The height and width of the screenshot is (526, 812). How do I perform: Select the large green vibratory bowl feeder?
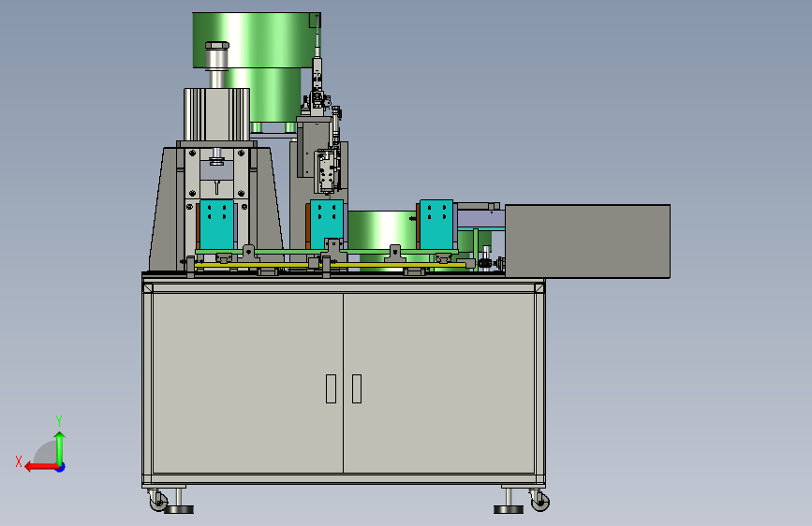tap(257, 70)
